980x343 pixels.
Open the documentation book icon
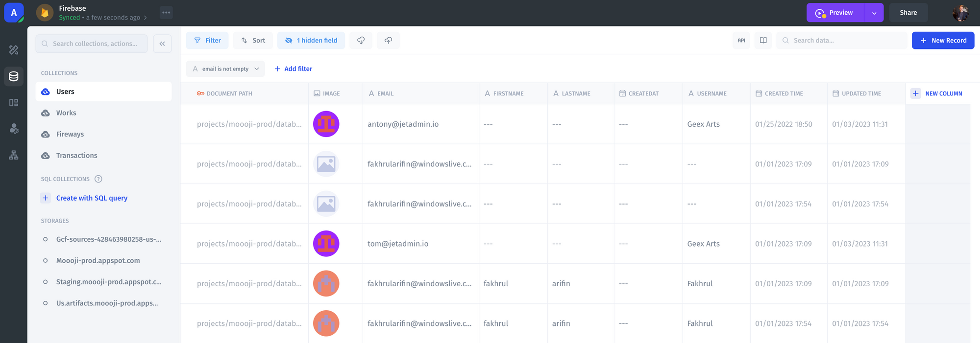763,41
